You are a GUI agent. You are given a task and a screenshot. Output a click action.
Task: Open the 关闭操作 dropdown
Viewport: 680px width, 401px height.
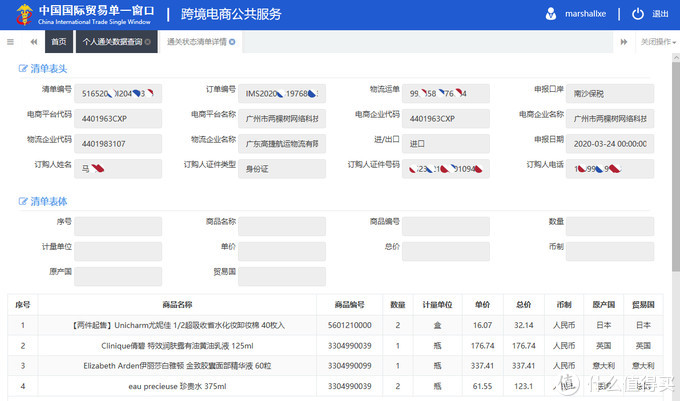pyautogui.click(x=658, y=42)
